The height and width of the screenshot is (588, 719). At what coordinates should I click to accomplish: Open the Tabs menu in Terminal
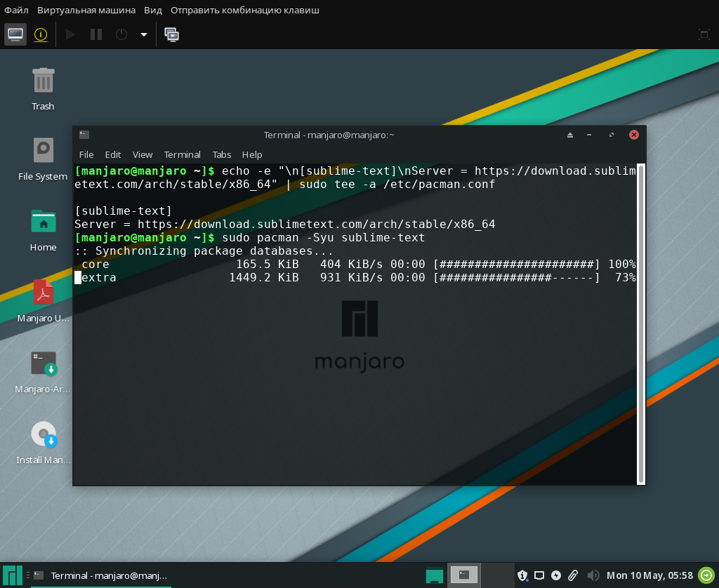point(222,154)
